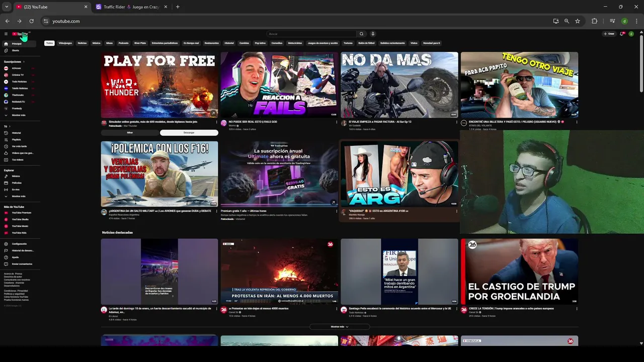The image size is (644, 362).
Task: Expand the Suscripciones section chevron
Action: tap(24, 62)
